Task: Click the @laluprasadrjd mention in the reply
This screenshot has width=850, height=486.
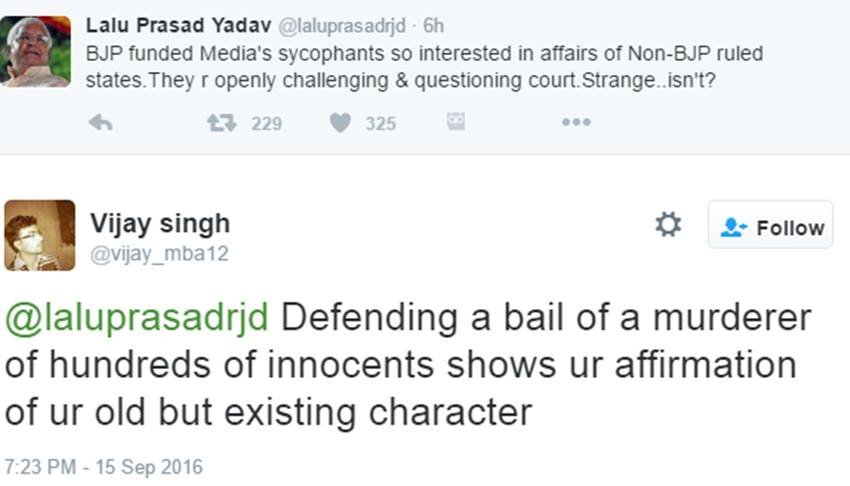Action: [137, 318]
